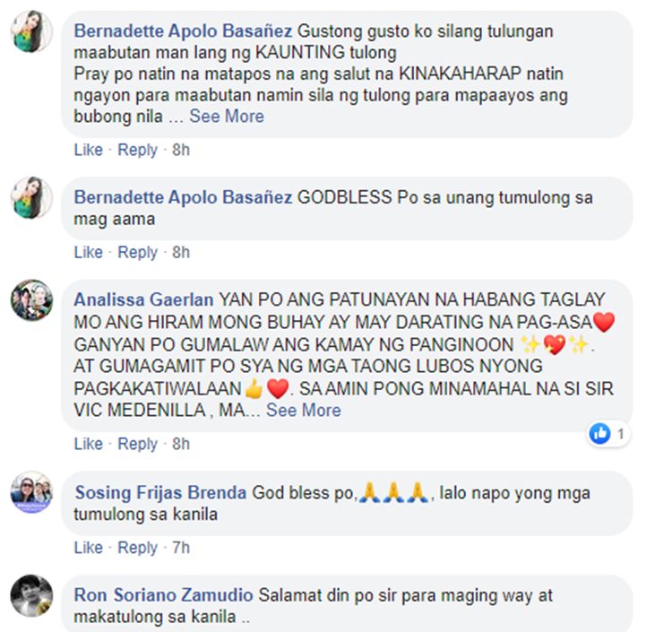Open Analissa Gaerlan's profile picture
The height and width of the screenshot is (632, 672).
[x=31, y=300]
